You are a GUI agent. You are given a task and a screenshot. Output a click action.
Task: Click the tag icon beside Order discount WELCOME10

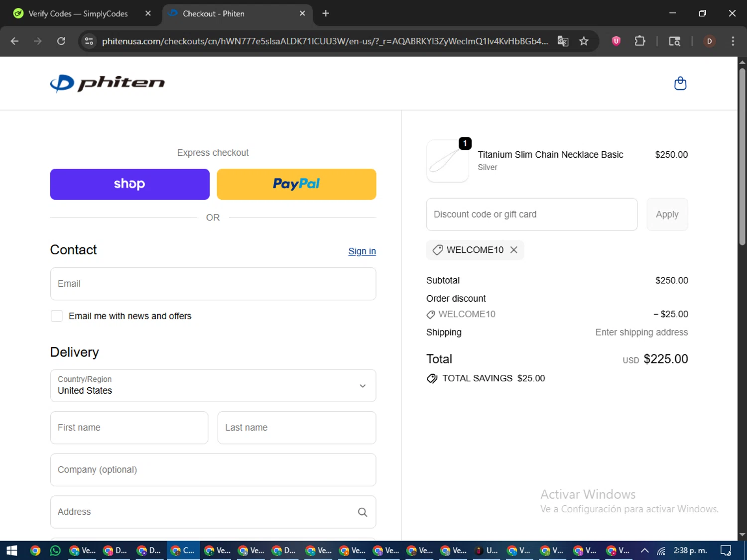[431, 315]
